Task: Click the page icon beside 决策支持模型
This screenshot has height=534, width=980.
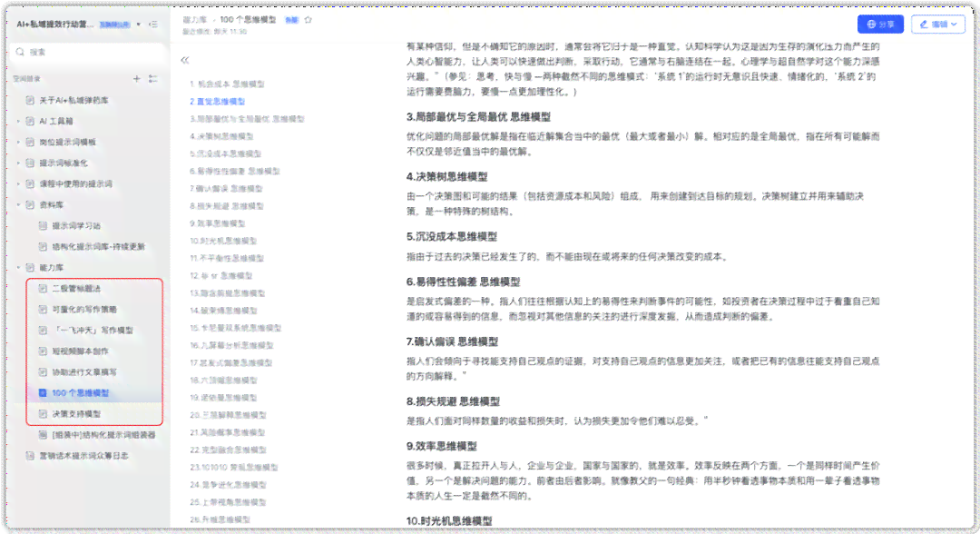Action: pyautogui.click(x=44, y=414)
